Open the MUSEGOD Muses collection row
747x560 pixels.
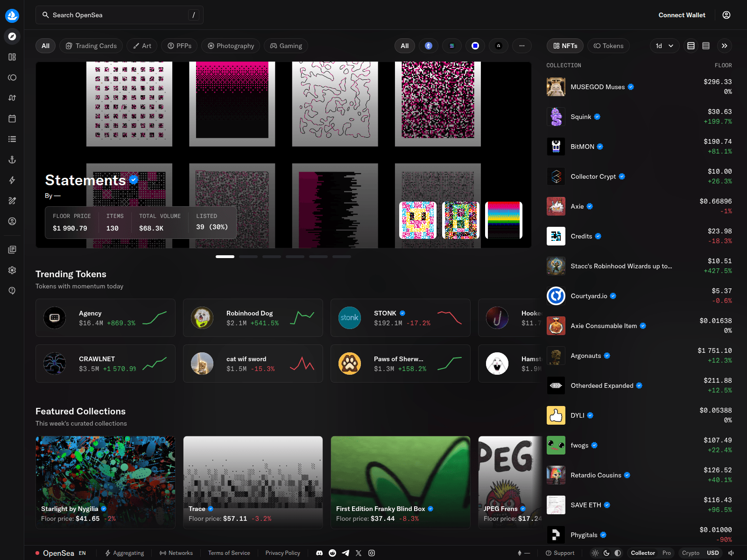coord(639,87)
